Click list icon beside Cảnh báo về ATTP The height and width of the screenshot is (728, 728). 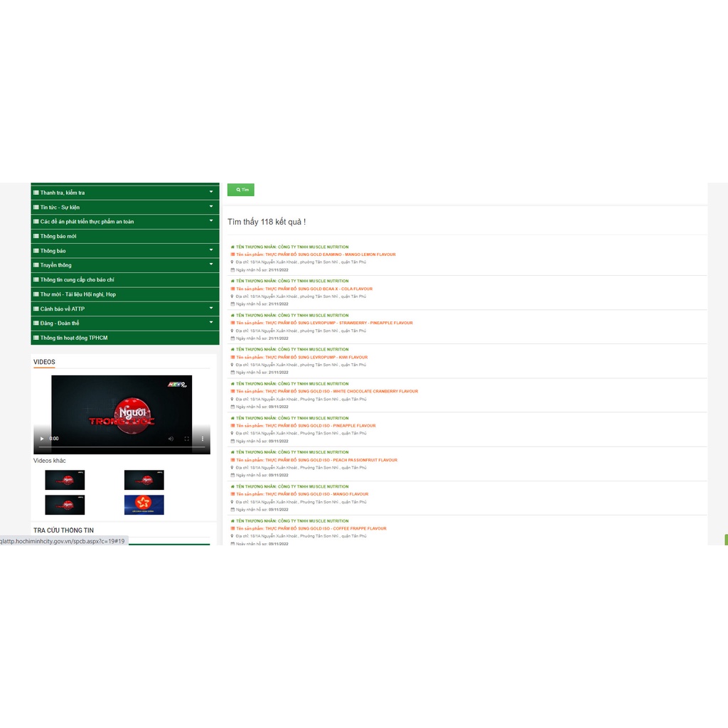pos(36,309)
